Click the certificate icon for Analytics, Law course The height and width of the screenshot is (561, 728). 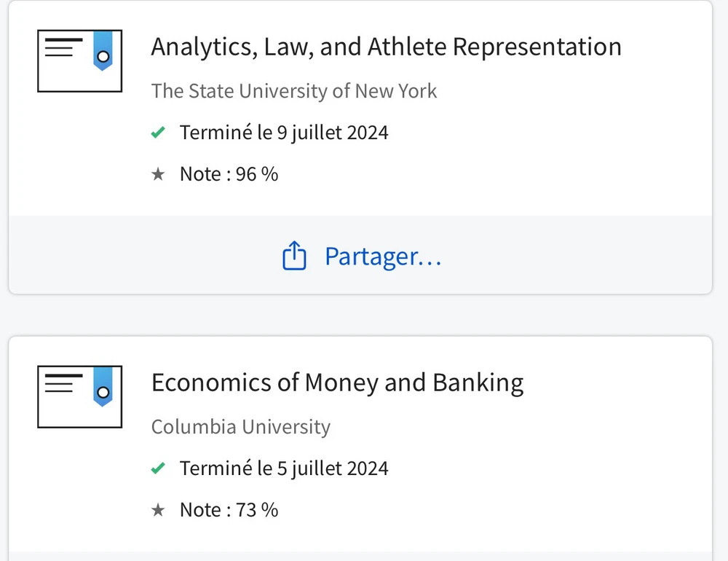coord(79,61)
